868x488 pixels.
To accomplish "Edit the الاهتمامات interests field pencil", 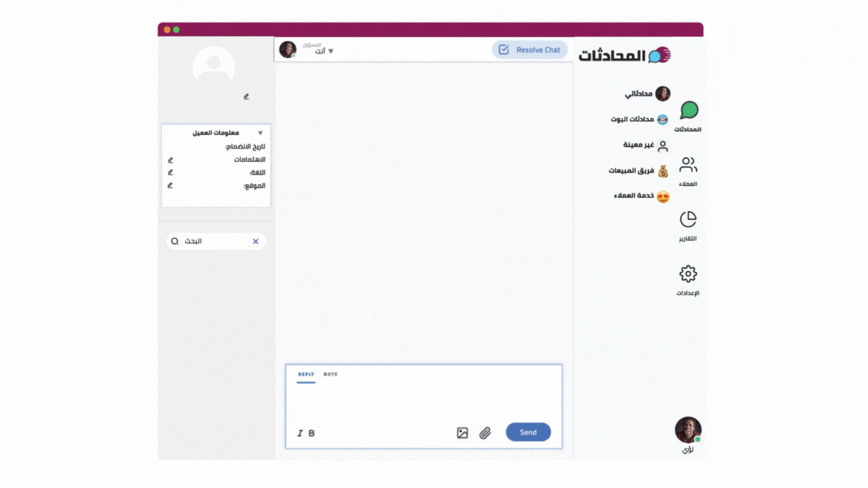I will coord(170,160).
